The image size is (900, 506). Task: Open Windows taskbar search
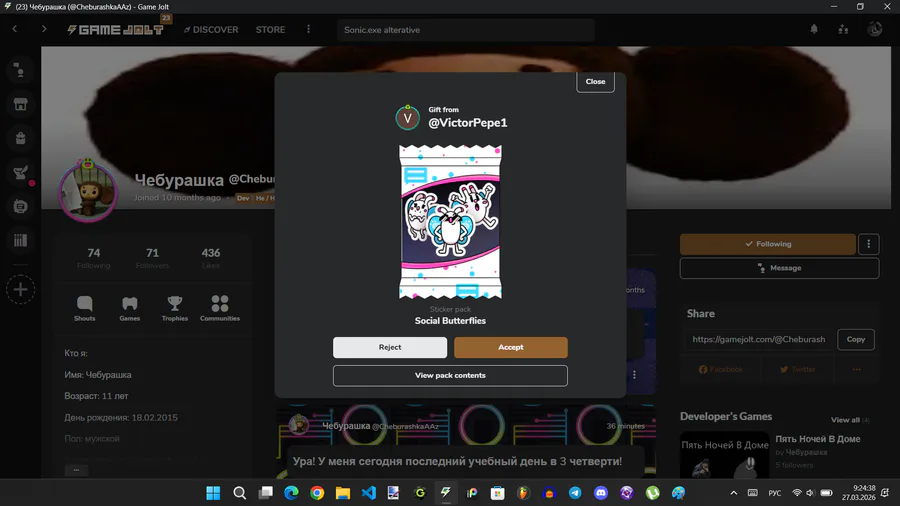[x=239, y=493]
